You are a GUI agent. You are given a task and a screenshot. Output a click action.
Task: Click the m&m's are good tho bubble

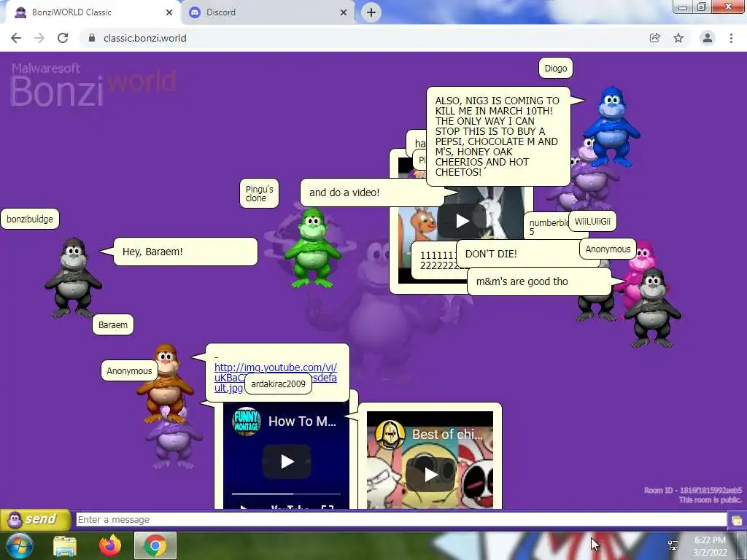tap(539, 281)
